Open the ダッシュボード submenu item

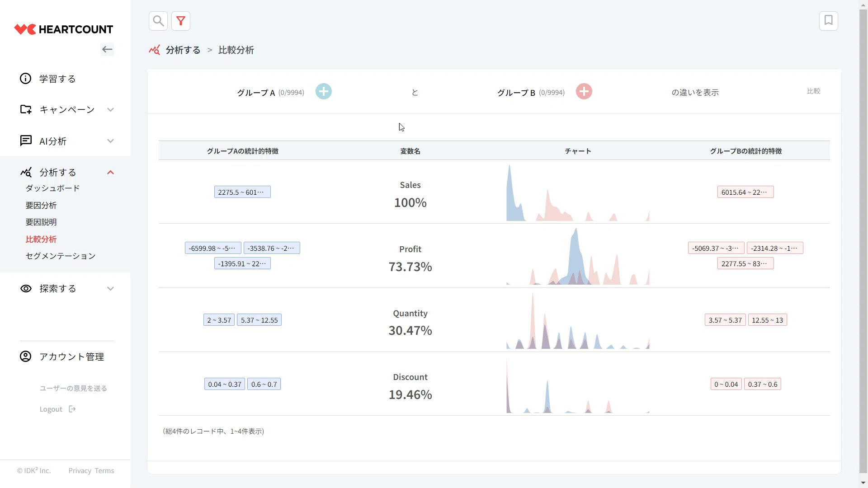[x=52, y=188]
